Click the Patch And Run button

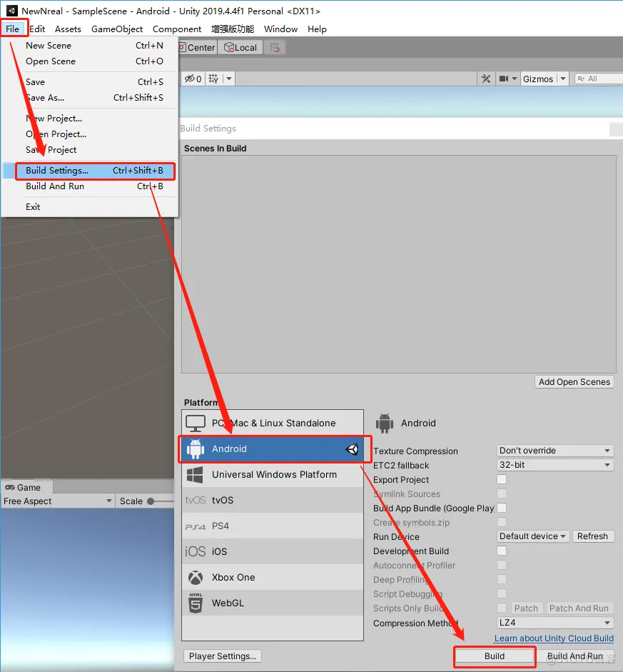click(579, 608)
